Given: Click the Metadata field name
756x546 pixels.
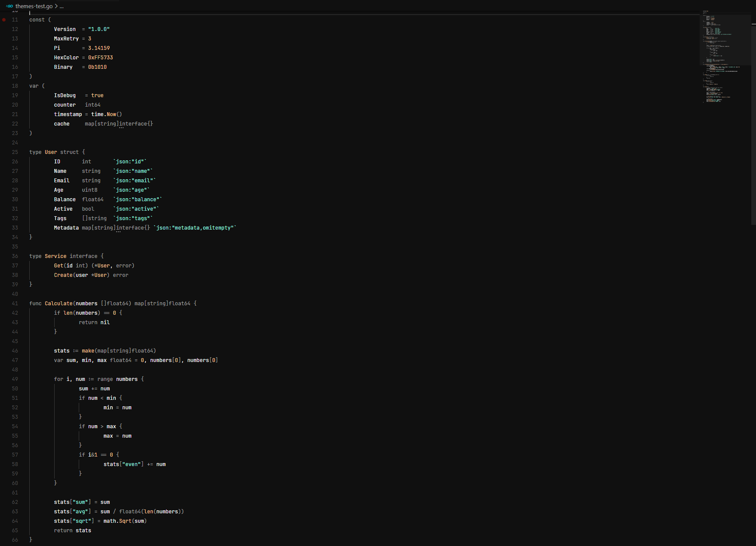Looking at the screenshot, I should click(x=66, y=228).
